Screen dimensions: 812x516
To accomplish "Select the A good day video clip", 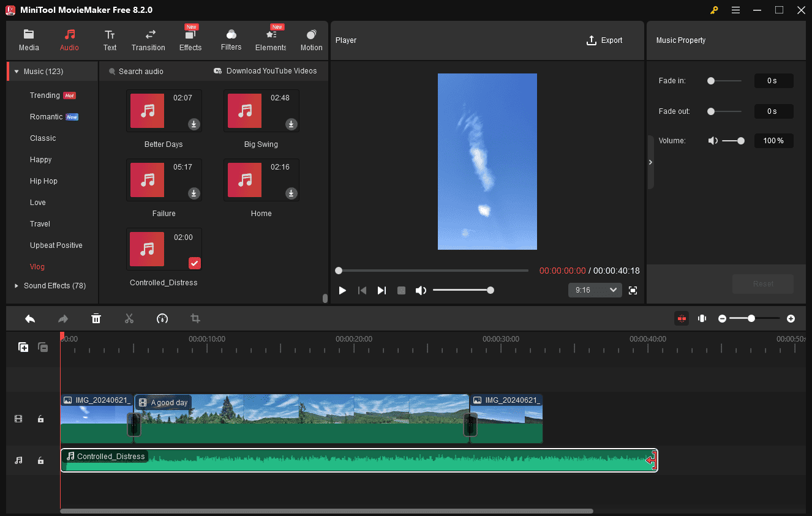I will pyautogui.click(x=301, y=419).
